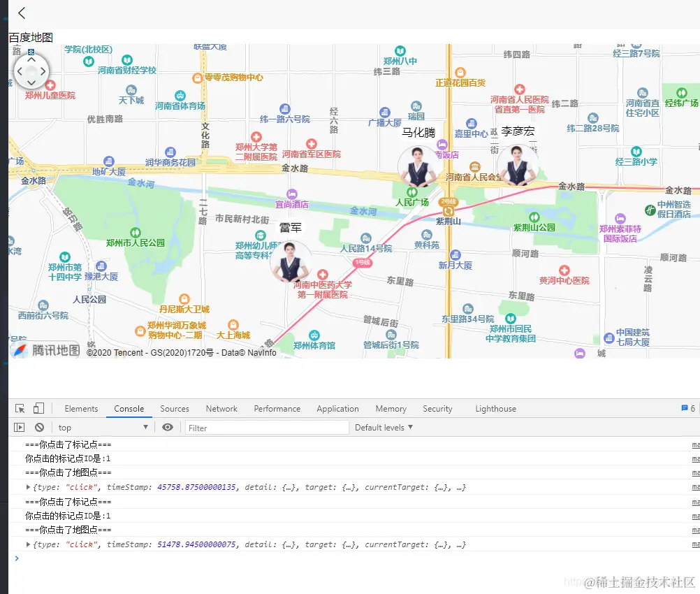Image resolution: width=700 pixels, height=594 pixels.
Task: Click the 正道花园百货 shop icon
Action: click(460, 73)
